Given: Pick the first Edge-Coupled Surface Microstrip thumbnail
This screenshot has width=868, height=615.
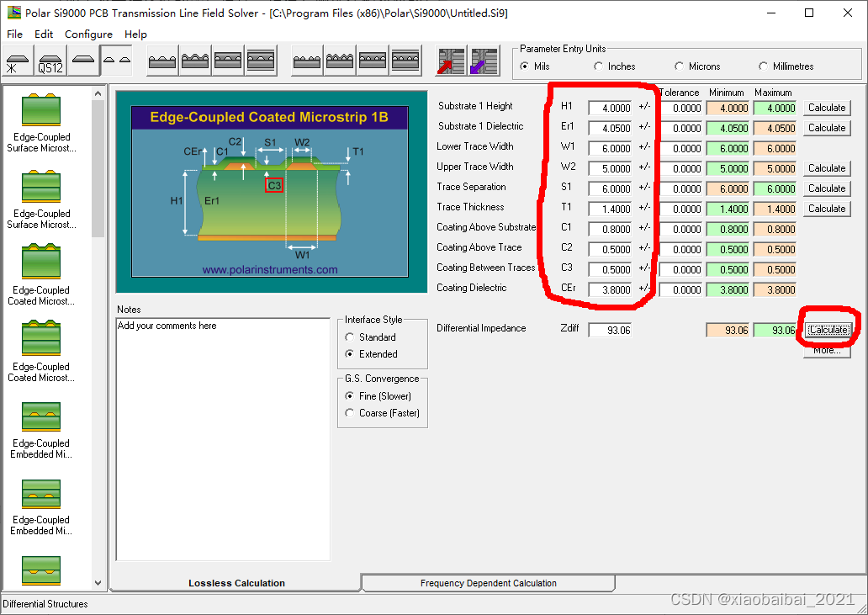Looking at the screenshot, I should pyautogui.click(x=41, y=109).
